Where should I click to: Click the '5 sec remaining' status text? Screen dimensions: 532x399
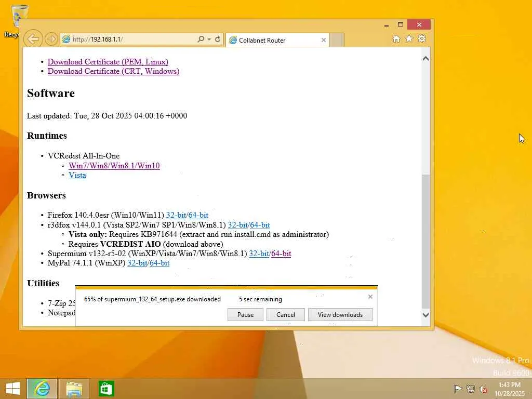coord(260,299)
